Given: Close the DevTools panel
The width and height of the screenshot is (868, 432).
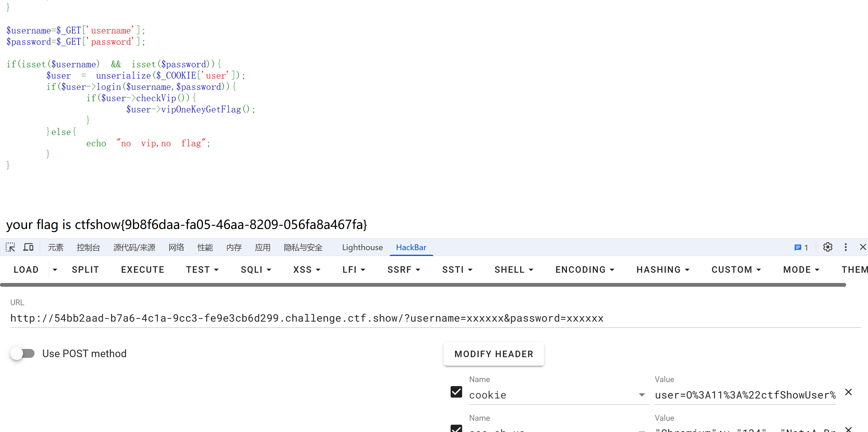Looking at the screenshot, I should click(x=863, y=247).
